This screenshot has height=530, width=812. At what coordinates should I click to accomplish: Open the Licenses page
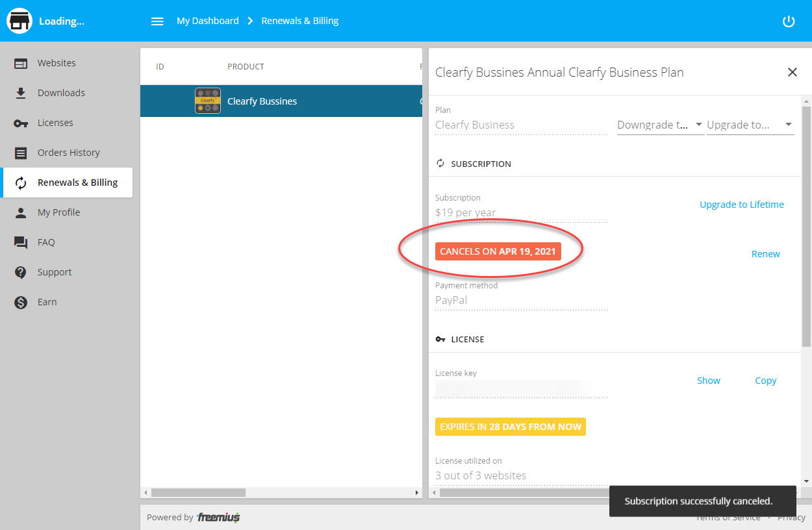[68, 123]
